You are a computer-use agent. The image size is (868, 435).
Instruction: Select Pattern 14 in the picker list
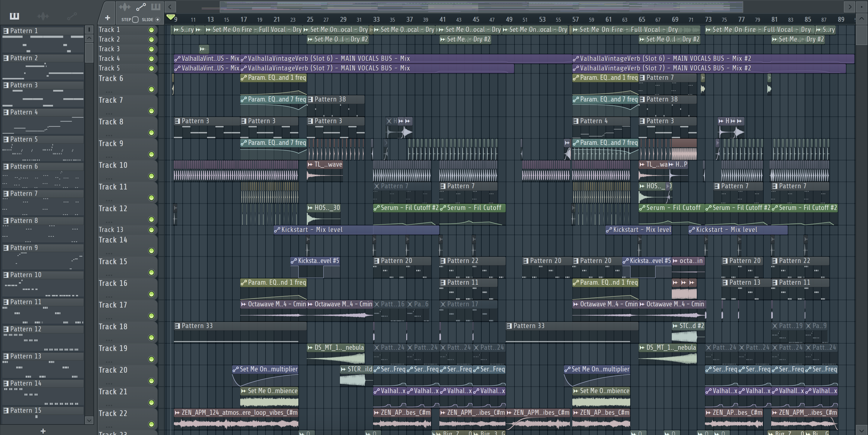(43, 383)
